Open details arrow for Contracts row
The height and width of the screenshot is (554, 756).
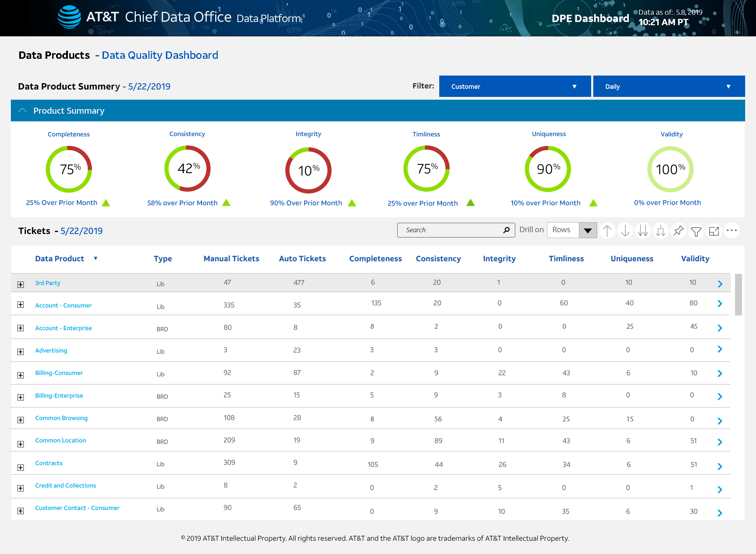(x=720, y=466)
